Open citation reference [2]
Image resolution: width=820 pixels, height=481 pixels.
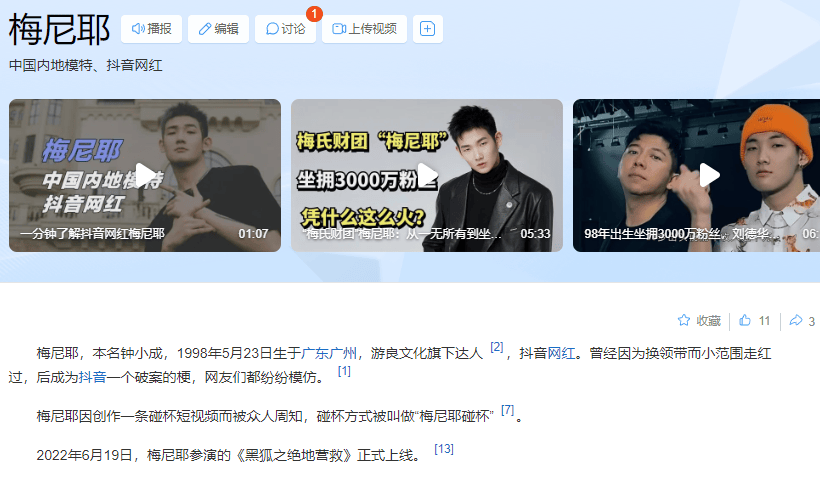click(x=497, y=347)
